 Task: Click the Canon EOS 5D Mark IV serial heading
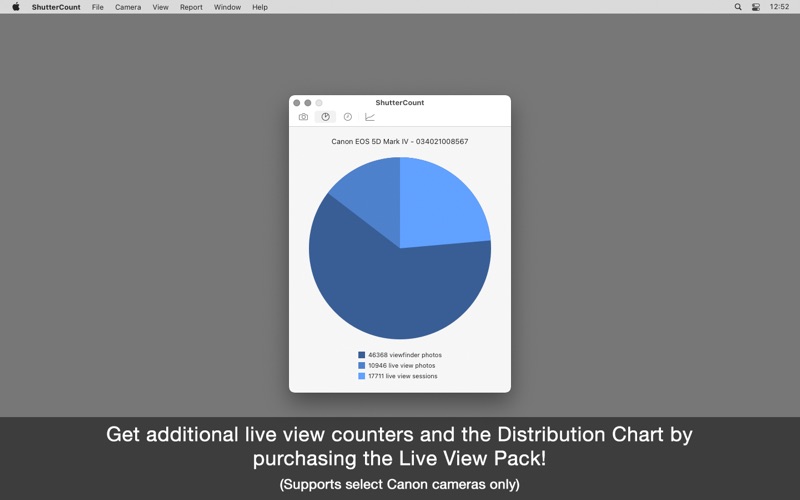[x=399, y=141]
